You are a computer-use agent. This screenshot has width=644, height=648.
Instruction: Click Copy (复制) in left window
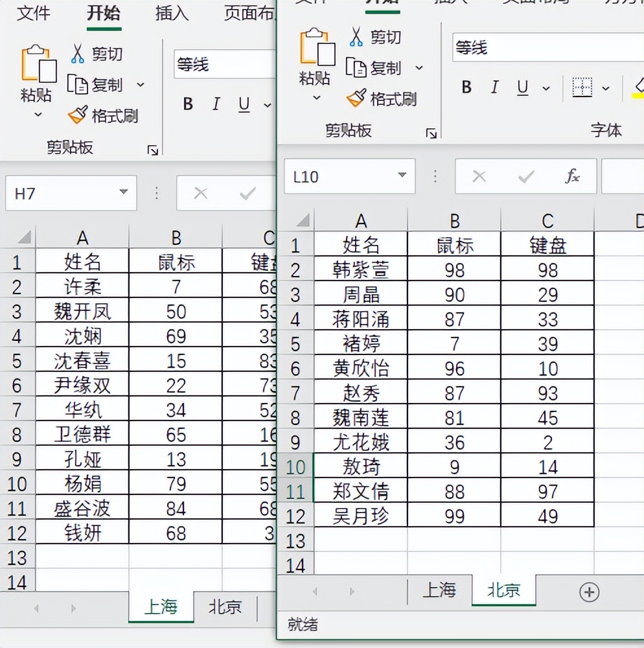click(95, 85)
